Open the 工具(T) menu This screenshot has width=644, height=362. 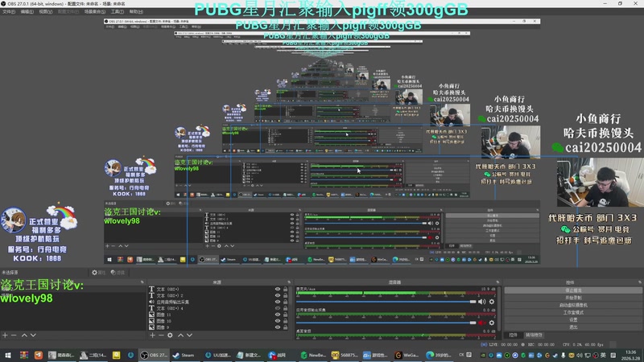pos(118,12)
